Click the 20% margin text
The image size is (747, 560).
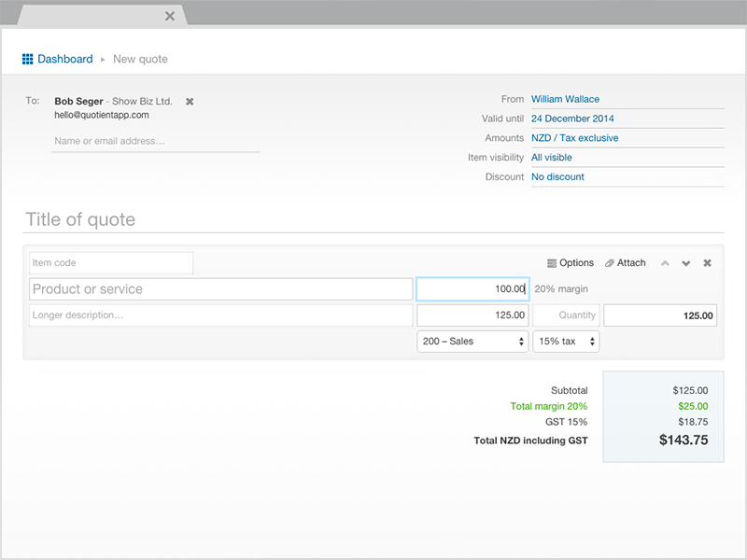coord(561,289)
